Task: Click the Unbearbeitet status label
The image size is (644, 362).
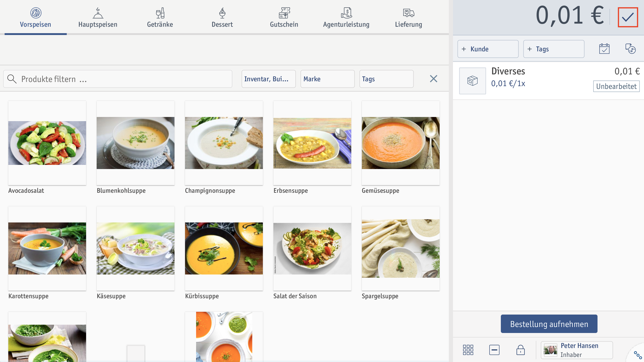Action: 616,86
